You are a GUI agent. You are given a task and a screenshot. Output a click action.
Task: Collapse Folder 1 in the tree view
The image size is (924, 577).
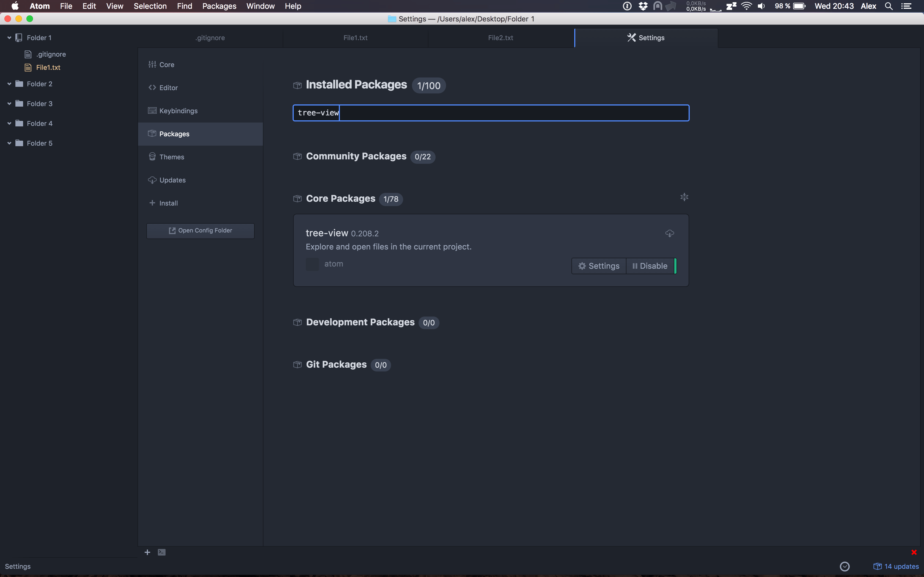9,38
